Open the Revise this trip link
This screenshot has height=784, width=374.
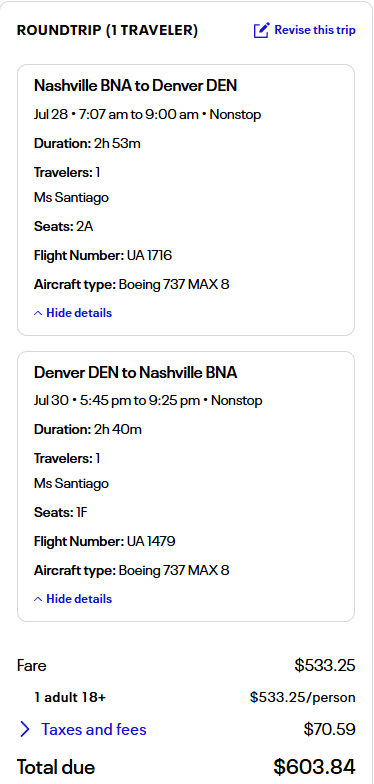coord(315,30)
